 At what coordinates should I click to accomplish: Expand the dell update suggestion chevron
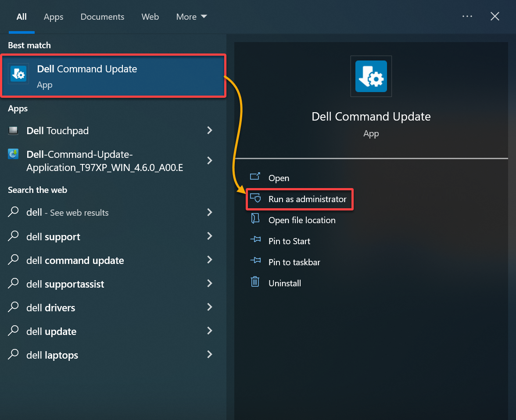point(210,331)
